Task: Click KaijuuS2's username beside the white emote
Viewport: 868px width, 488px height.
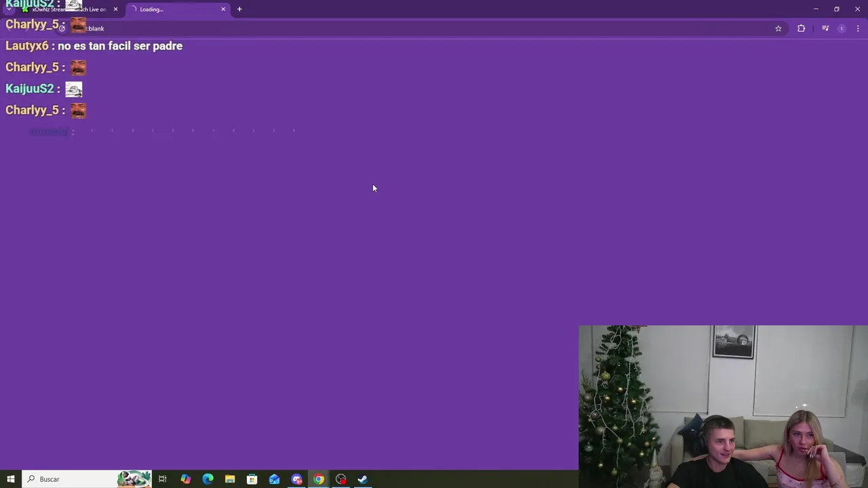Action: pyautogui.click(x=29, y=89)
